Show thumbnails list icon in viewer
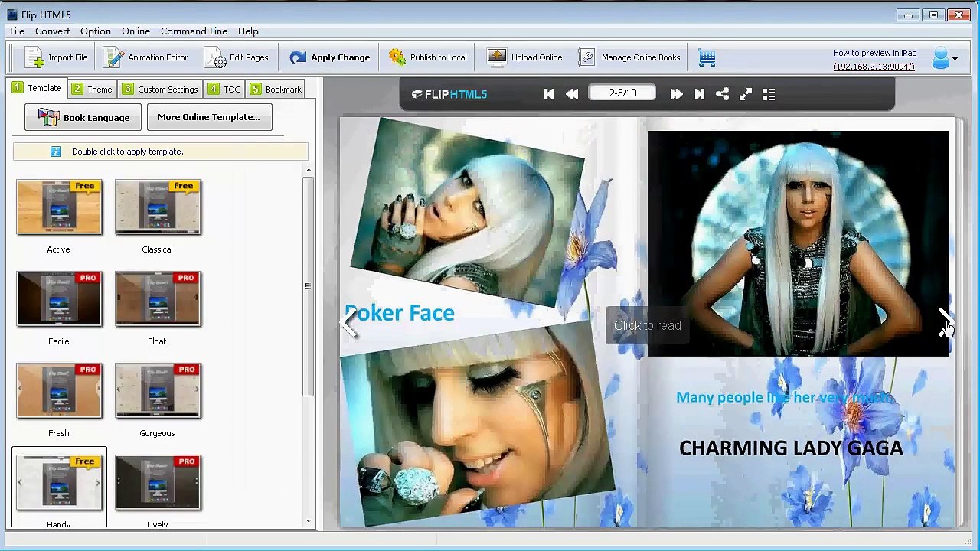Viewport: 980px width, 551px height. [x=769, y=94]
